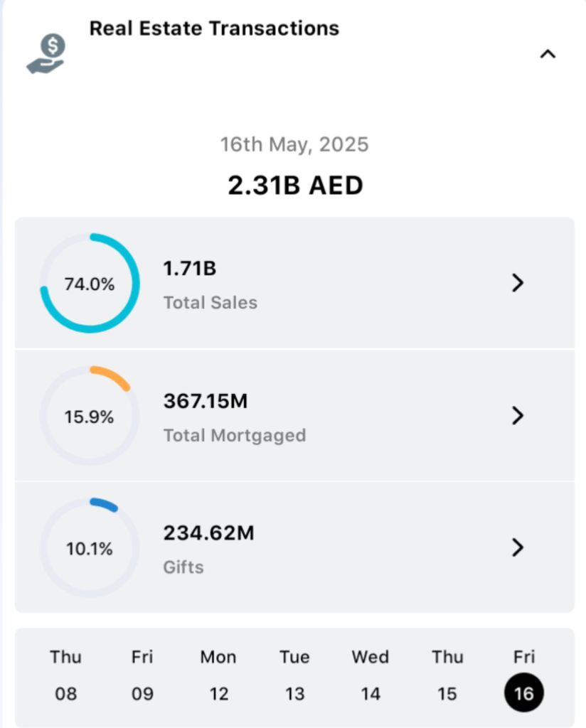The height and width of the screenshot is (728, 586).
Task: Click the hand with dollar coin icon
Action: [x=47, y=55]
